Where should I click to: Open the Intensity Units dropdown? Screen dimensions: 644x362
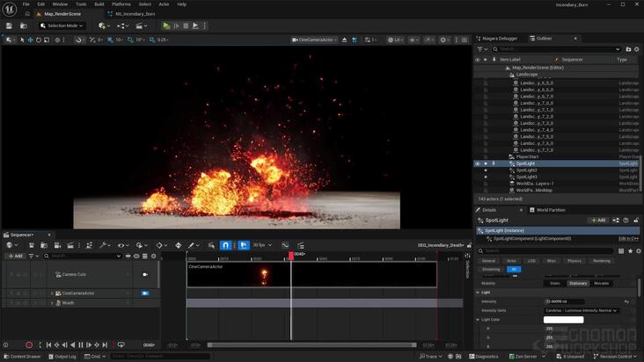(x=582, y=310)
